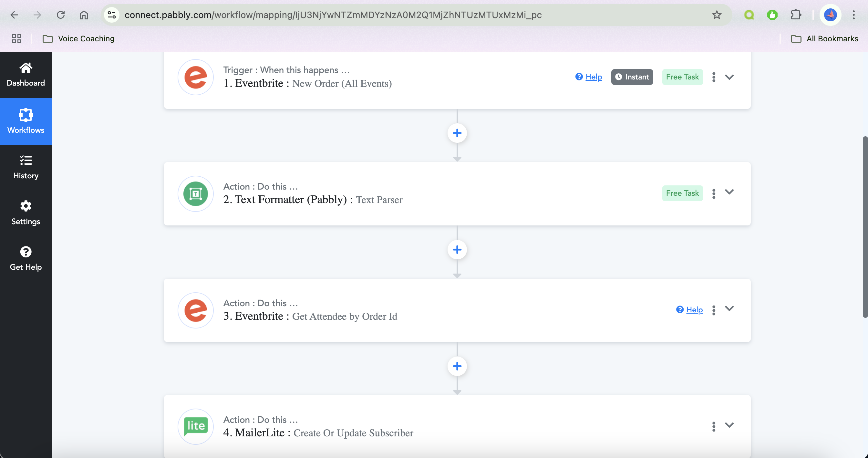868x458 pixels.
Task: Open the Chrome profile avatar
Action: pyautogui.click(x=830, y=15)
